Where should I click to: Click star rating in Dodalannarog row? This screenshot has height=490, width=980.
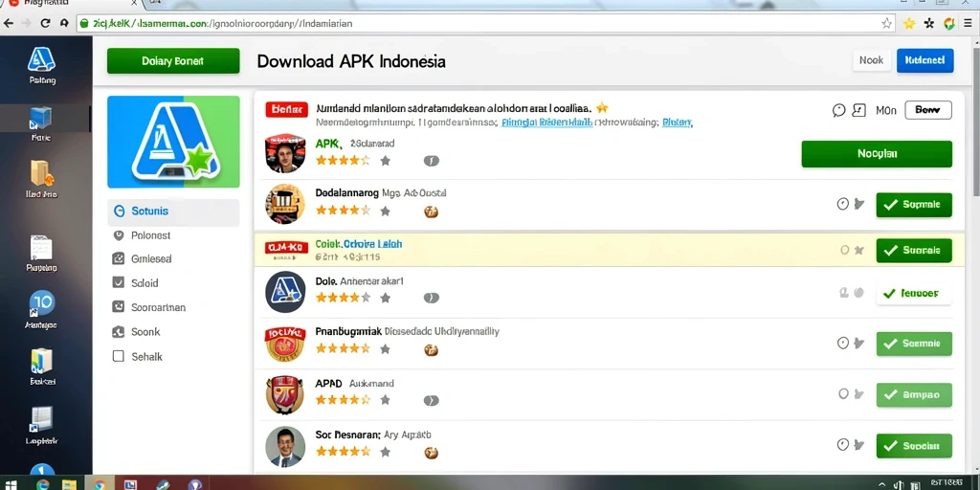point(343,210)
